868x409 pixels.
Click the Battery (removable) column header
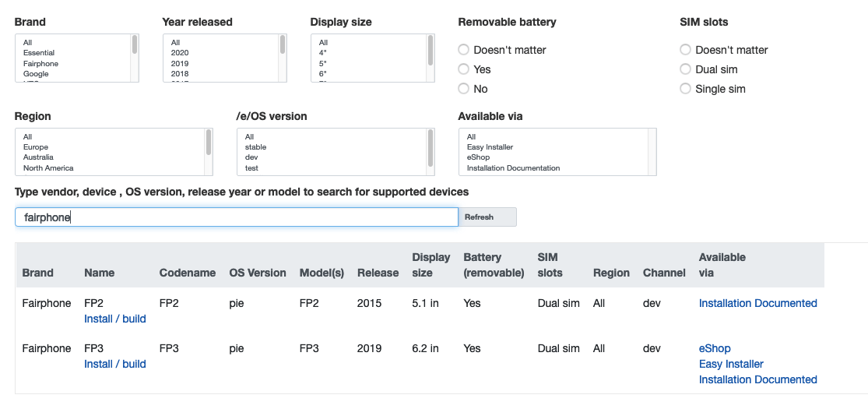[x=494, y=265]
